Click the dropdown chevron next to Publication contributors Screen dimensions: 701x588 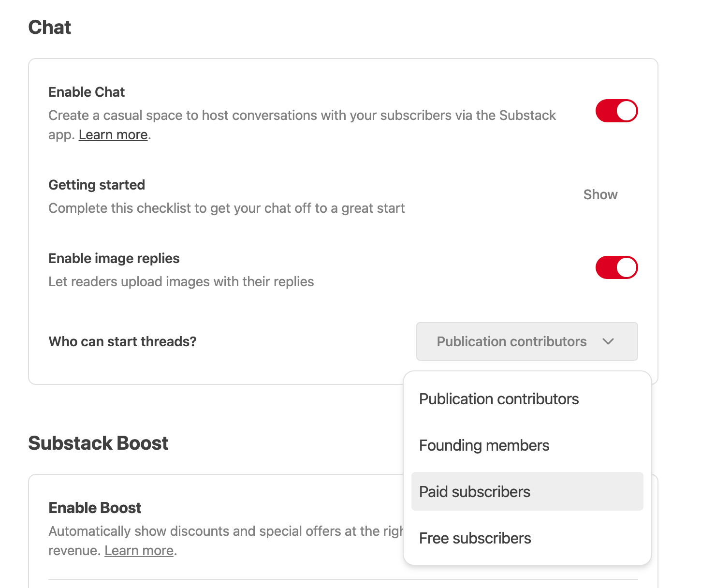pyautogui.click(x=609, y=341)
